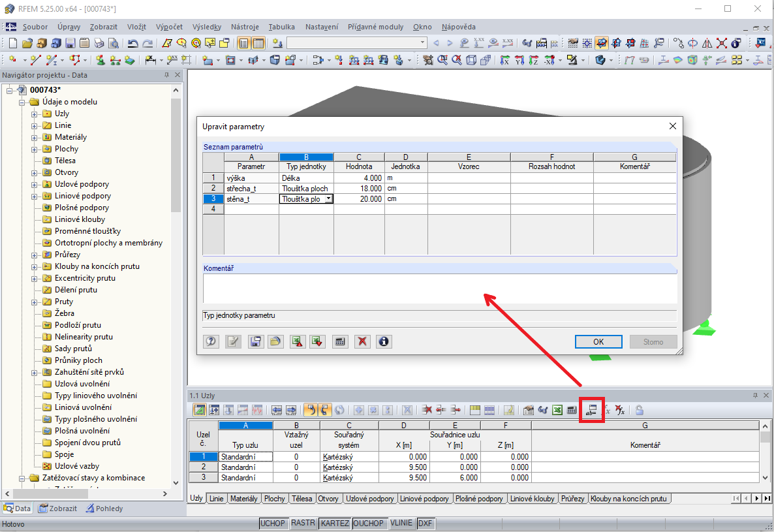Show isometric wireframe cube view
Viewport: 774px width, 532px height.
click(471, 60)
